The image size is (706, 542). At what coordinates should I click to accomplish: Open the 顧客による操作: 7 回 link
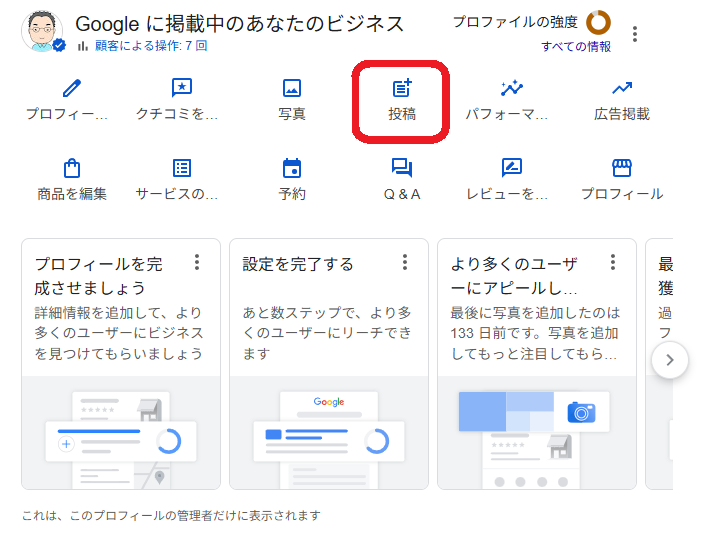click(151, 45)
